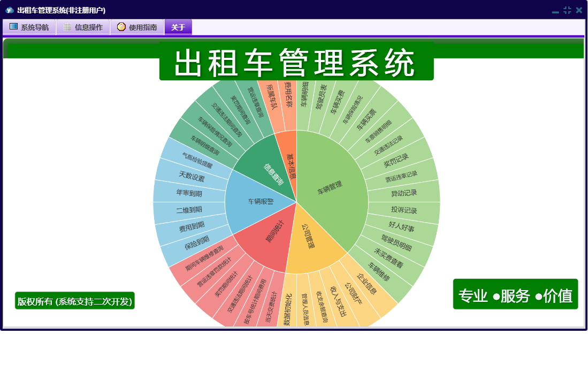This screenshot has width=588, height=387.
Task: Select the 数据初始化 segment
Action: (287, 309)
